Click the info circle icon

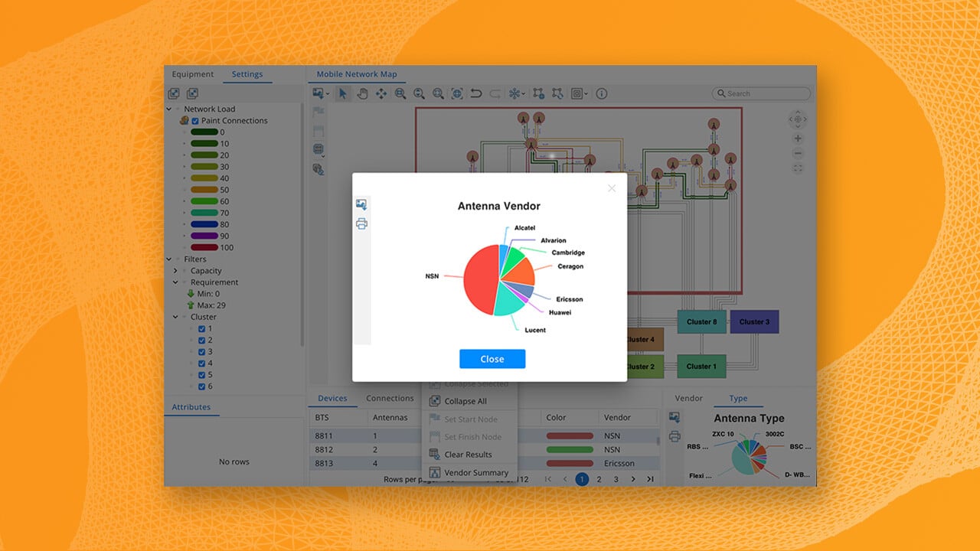pyautogui.click(x=602, y=93)
